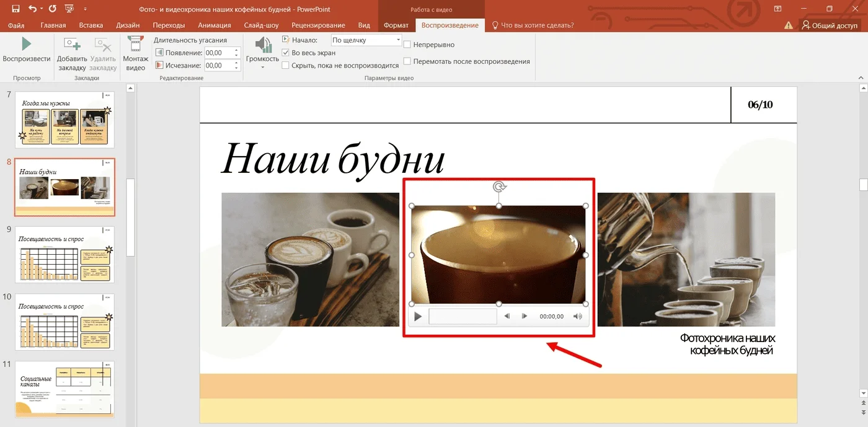Increase the Появление fade-in spinner value
Viewport: 868px width, 427px height.
coord(236,50)
